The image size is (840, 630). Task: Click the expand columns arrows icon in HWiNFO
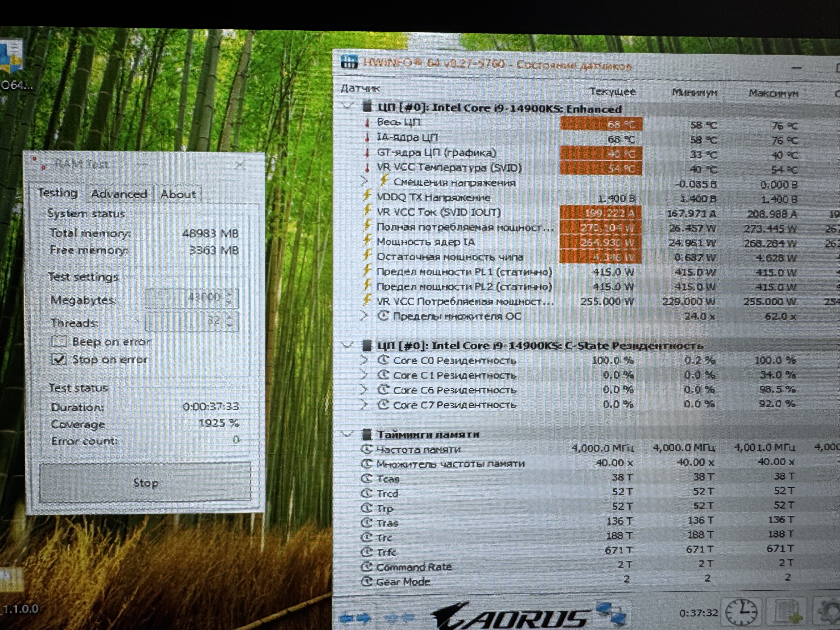[x=355, y=618]
